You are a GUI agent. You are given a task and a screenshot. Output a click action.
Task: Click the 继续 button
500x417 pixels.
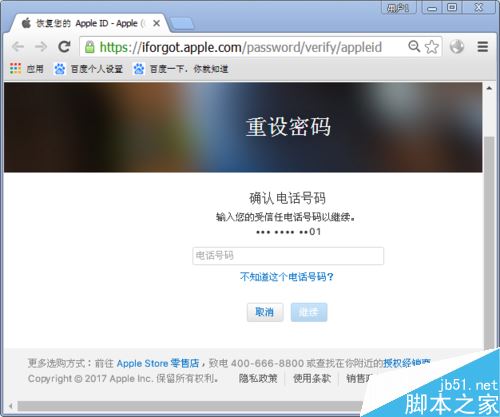pos(309,312)
